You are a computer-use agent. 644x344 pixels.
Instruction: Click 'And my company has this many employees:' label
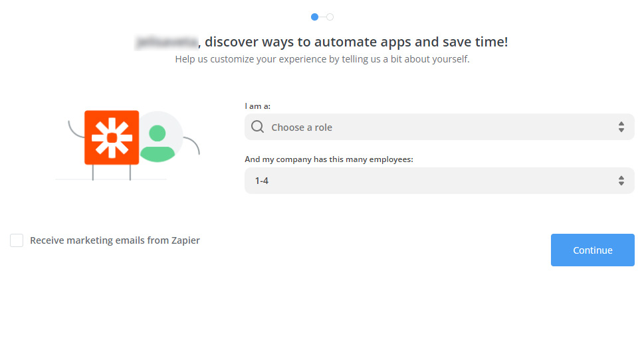click(329, 159)
